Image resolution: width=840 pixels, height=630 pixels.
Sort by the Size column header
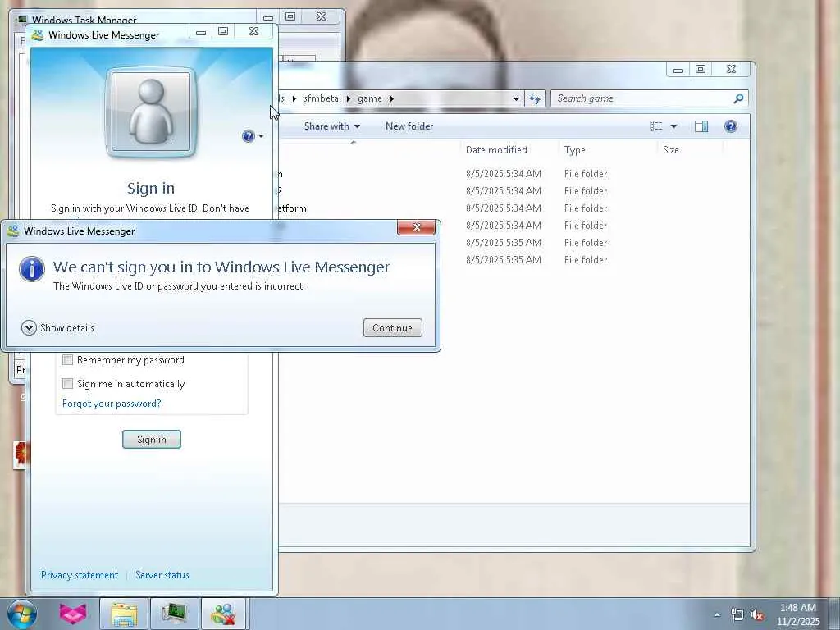click(671, 150)
